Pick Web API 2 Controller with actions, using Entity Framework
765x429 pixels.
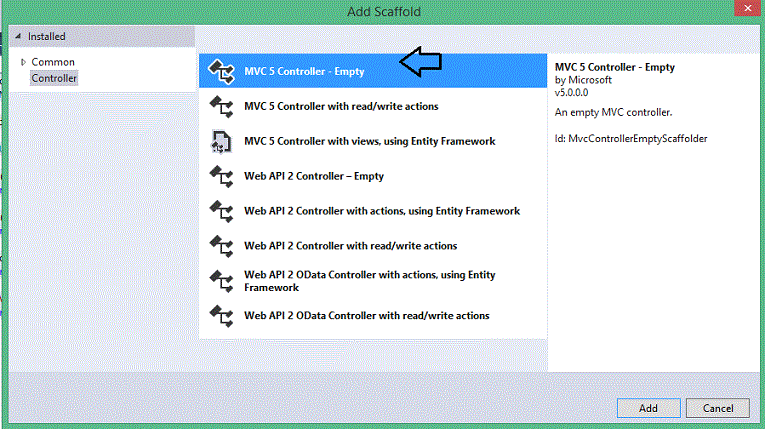[x=373, y=211]
